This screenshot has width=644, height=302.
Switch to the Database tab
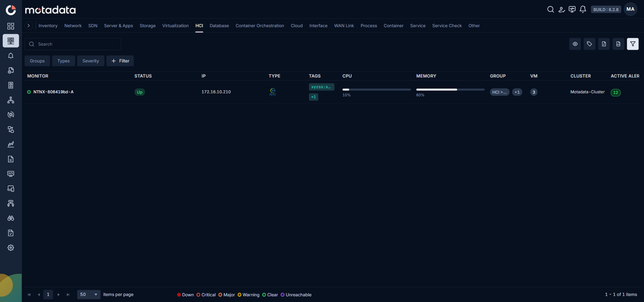pos(219,26)
